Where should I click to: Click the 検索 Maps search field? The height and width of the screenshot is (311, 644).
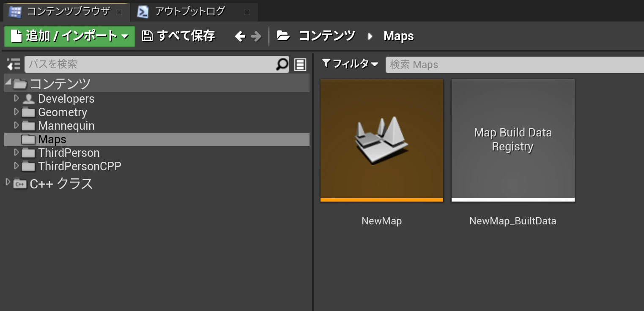[x=515, y=65]
